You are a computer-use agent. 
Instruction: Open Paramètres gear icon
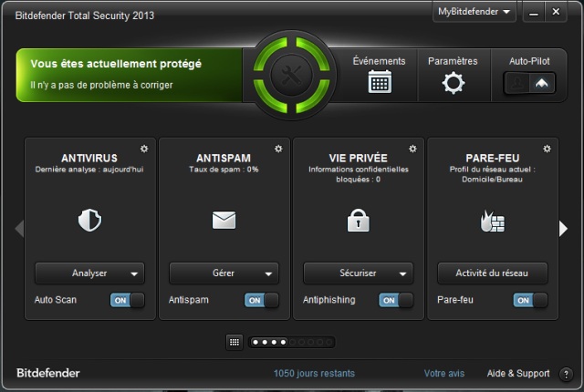point(453,83)
